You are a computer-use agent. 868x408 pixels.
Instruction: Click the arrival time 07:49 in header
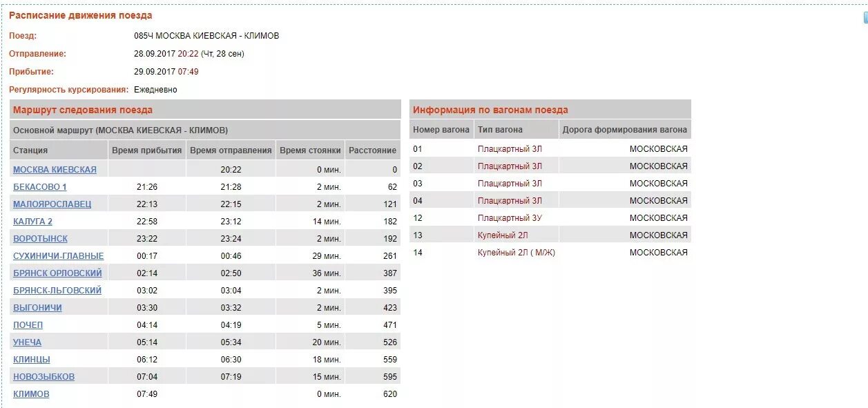pyautogui.click(x=188, y=72)
